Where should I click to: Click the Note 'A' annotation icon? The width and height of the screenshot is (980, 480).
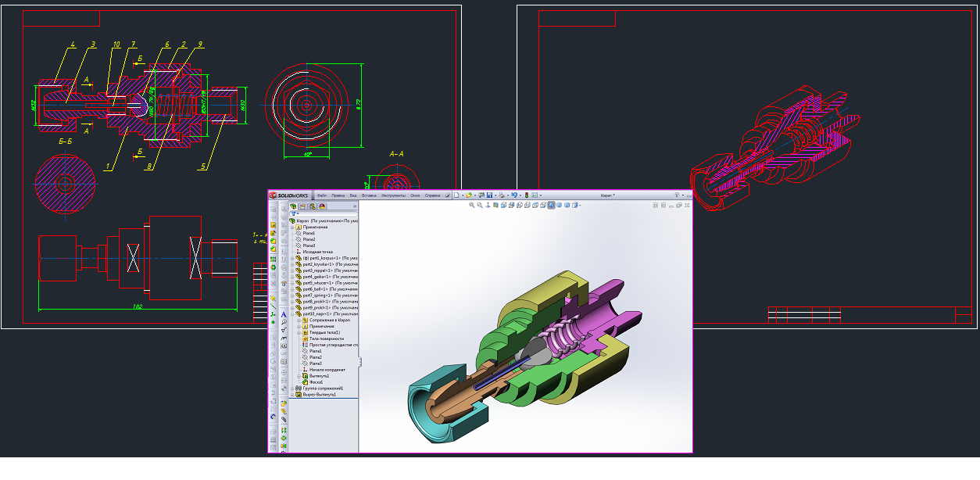[x=284, y=314]
